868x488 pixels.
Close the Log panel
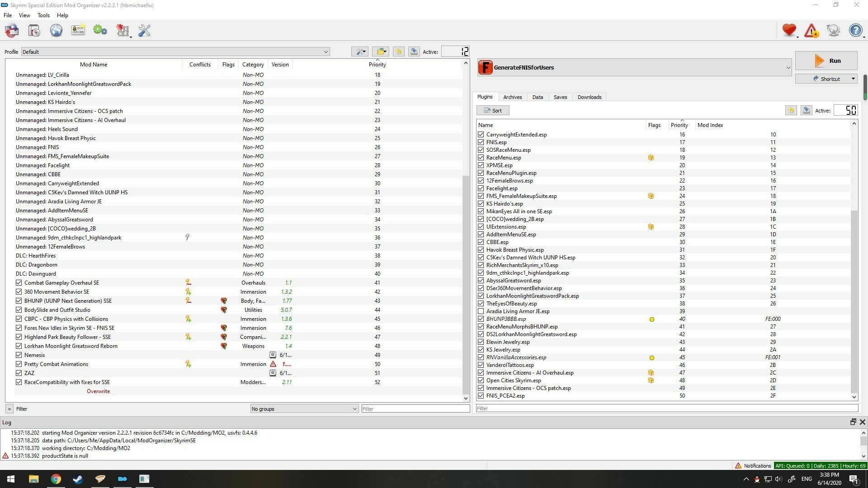[862, 422]
